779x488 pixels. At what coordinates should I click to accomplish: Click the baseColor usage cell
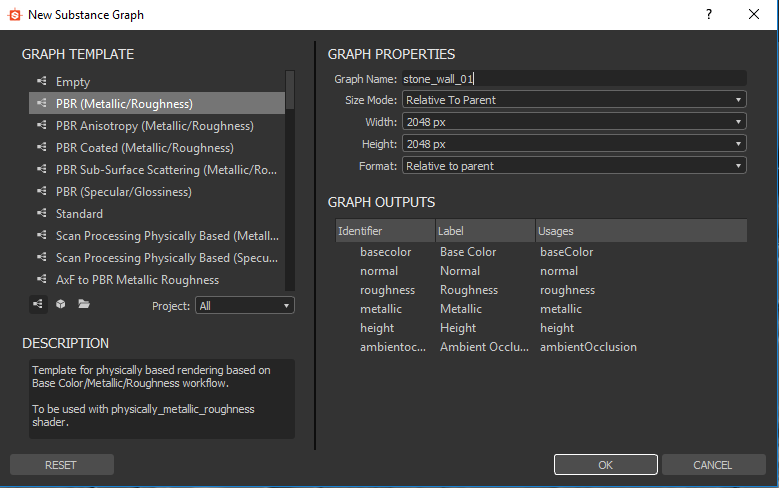click(566, 252)
